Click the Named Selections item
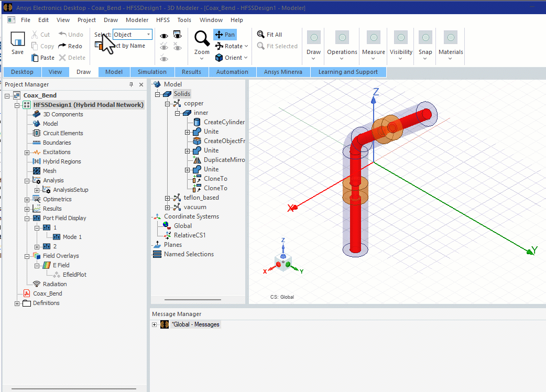 point(183,254)
